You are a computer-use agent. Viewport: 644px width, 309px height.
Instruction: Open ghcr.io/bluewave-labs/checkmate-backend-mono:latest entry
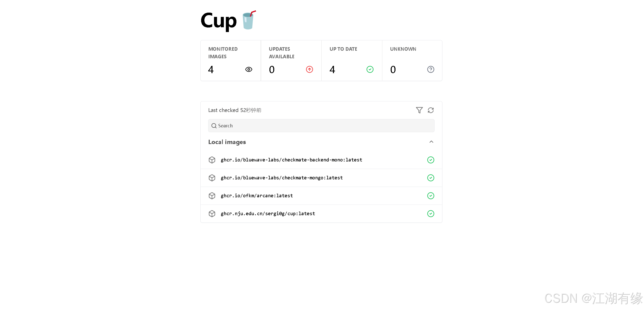click(291, 160)
